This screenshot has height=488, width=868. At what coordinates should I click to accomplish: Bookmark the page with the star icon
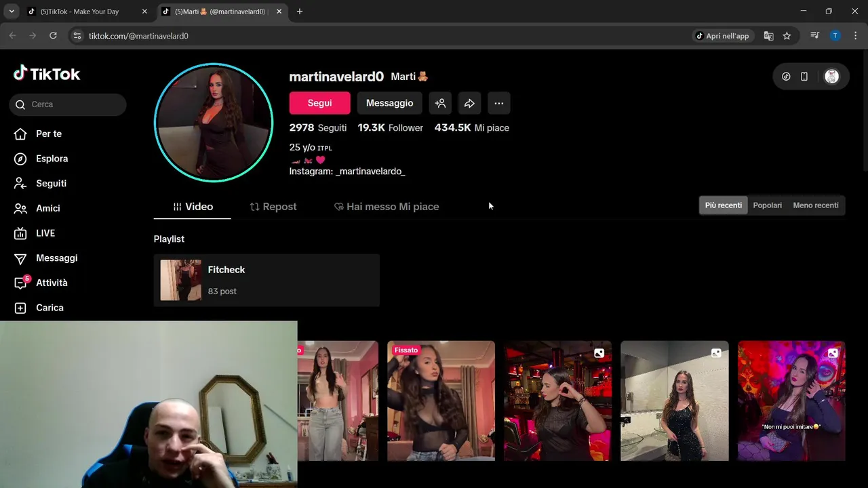click(787, 36)
